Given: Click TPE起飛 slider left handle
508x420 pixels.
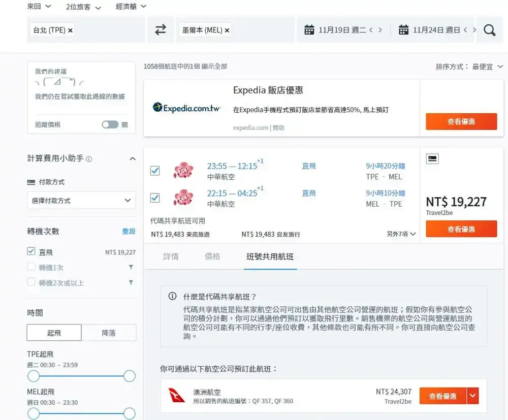Looking at the screenshot, I should [34, 376].
